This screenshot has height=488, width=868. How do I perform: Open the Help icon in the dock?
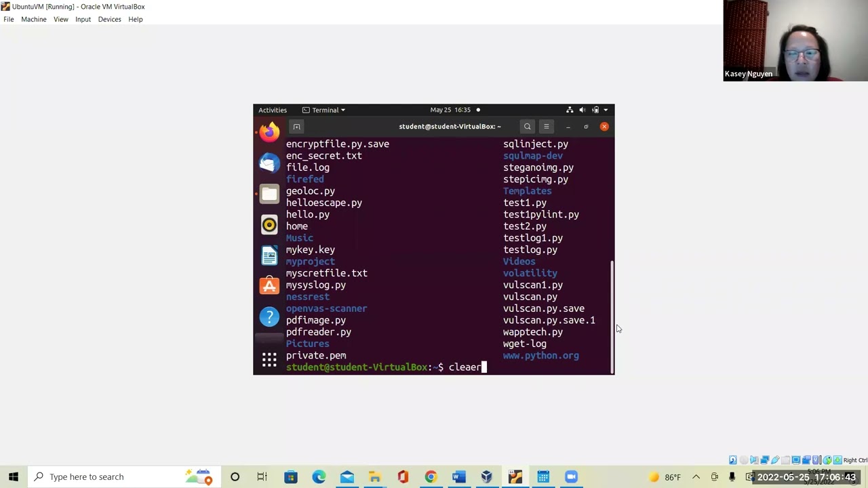(x=269, y=317)
